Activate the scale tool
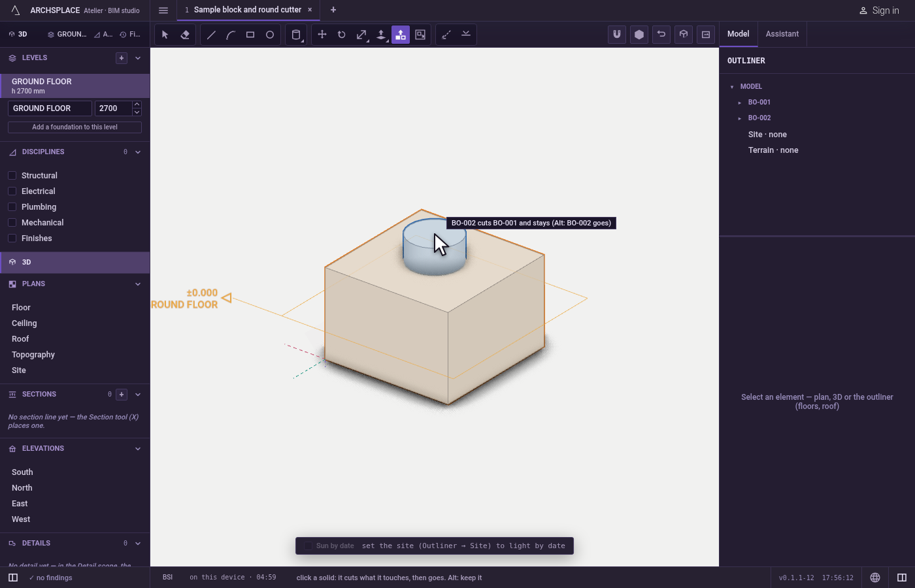Image resolution: width=915 pixels, height=588 pixels. 361,35
